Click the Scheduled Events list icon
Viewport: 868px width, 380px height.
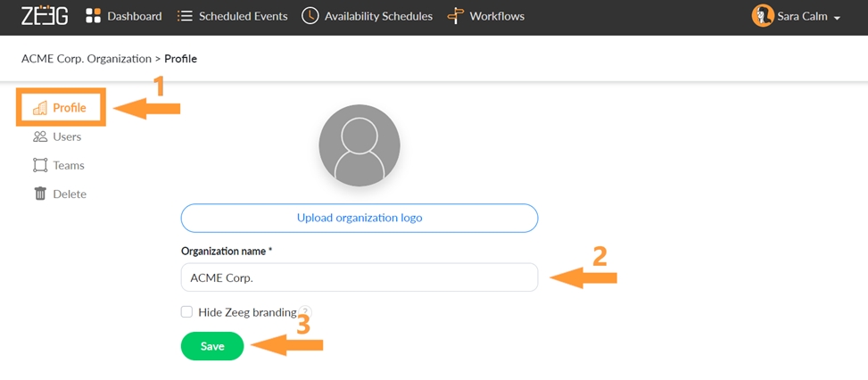pos(185,16)
